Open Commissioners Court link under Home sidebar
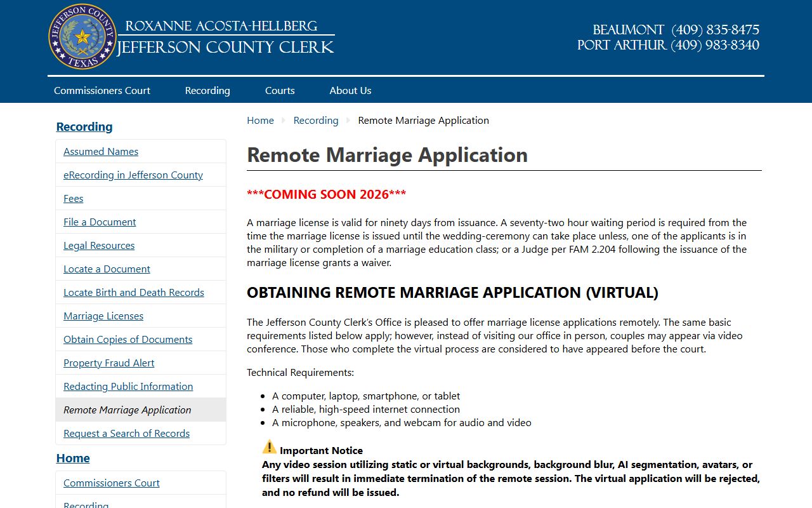Viewport: 812px width, 508px height. coord(112,483)
